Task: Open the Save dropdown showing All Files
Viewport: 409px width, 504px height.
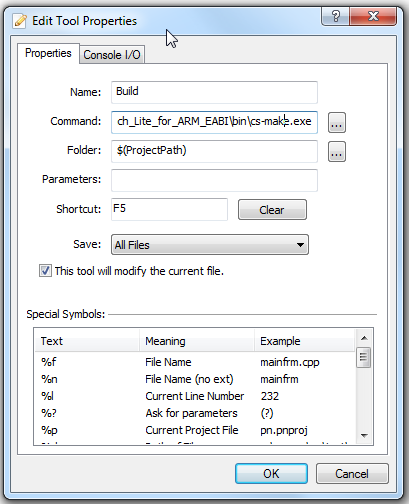Action: pyautogui.click(x=210, y=245)
